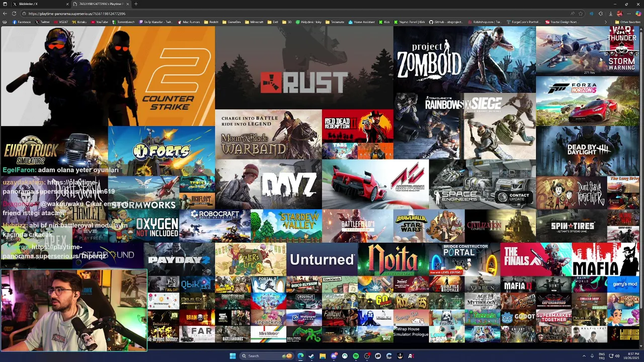Open Discord from the taskbar

click(x=334, y=356)
